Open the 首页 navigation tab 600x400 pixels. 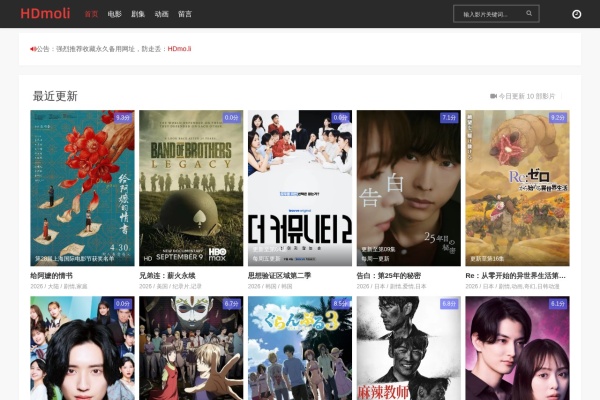click(x=91, y=14)
